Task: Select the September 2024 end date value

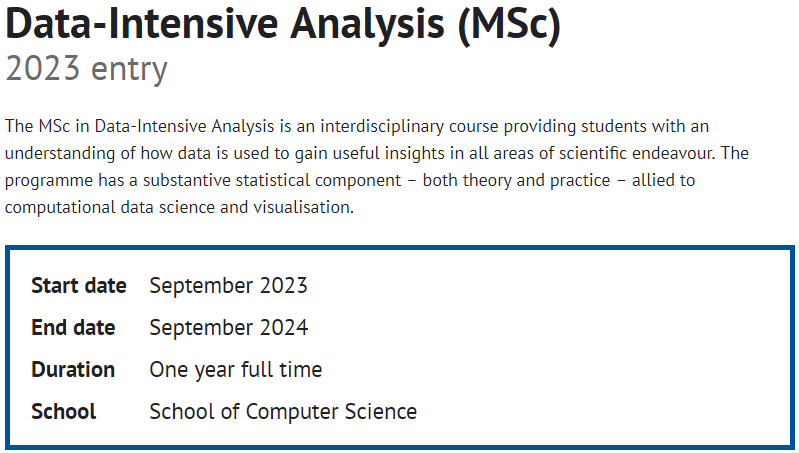Action: click(x=229, y=328)
